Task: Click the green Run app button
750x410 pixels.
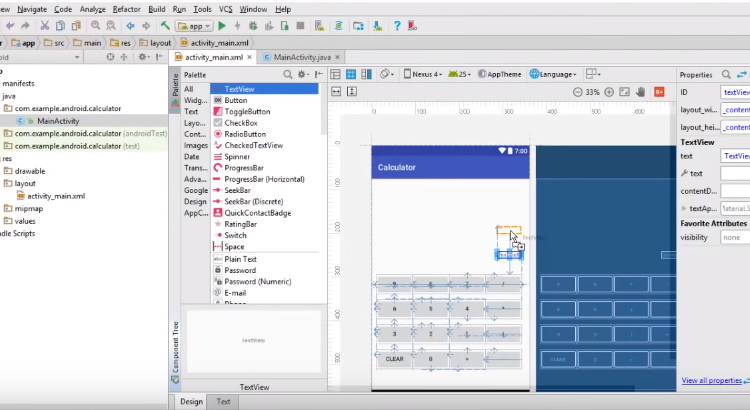Action: (222, 26)
